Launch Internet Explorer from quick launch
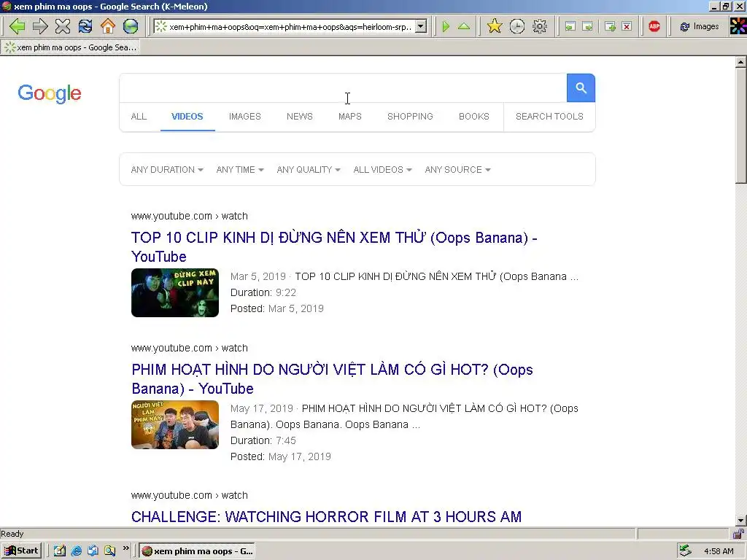 76,551
